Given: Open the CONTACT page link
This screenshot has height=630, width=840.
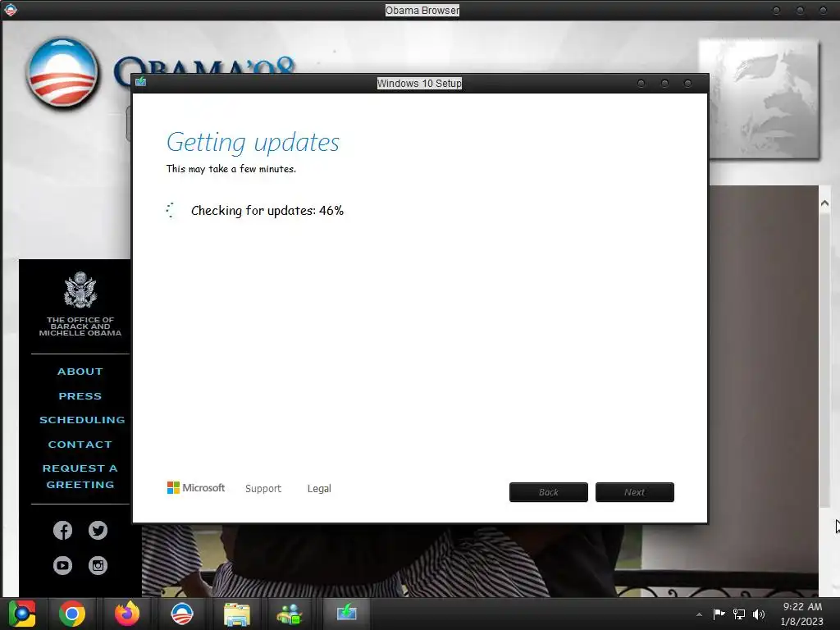Looking at the screenshot, I should tap(80, 444).
